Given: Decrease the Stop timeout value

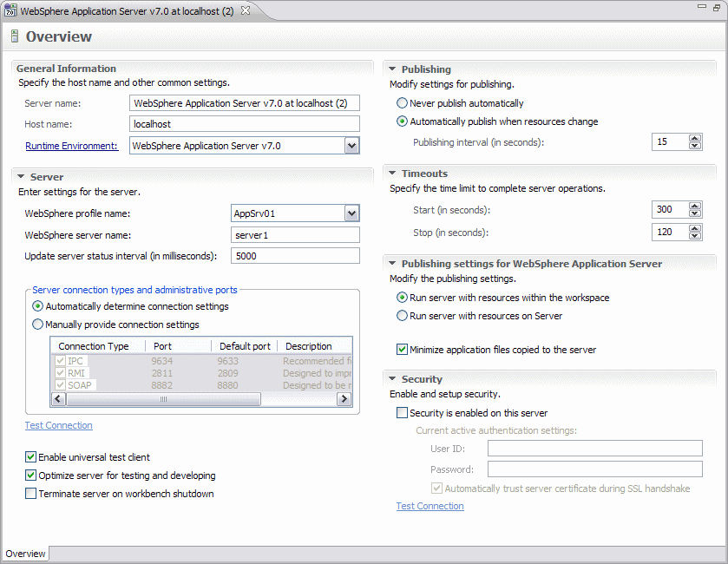Looking at the screenshot, I should click(694, 235).
